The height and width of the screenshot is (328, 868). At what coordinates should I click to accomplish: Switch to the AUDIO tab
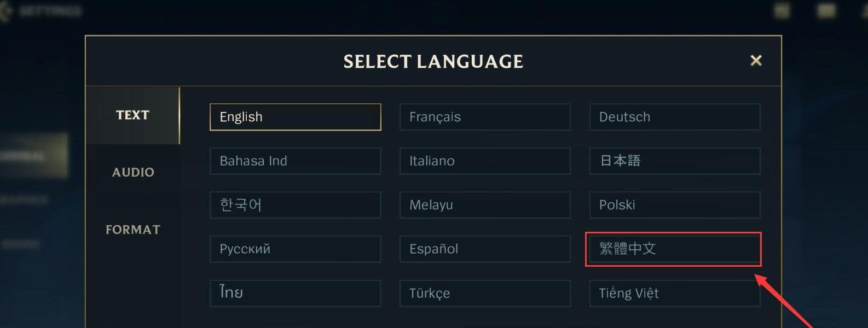pos(133,173)
